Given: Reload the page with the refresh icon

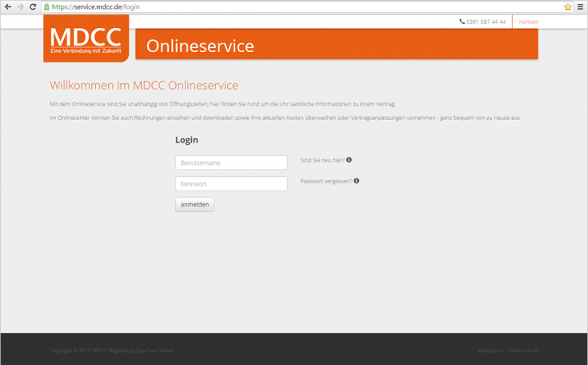Looking at the screenshot, I should [x=33, y=6].
